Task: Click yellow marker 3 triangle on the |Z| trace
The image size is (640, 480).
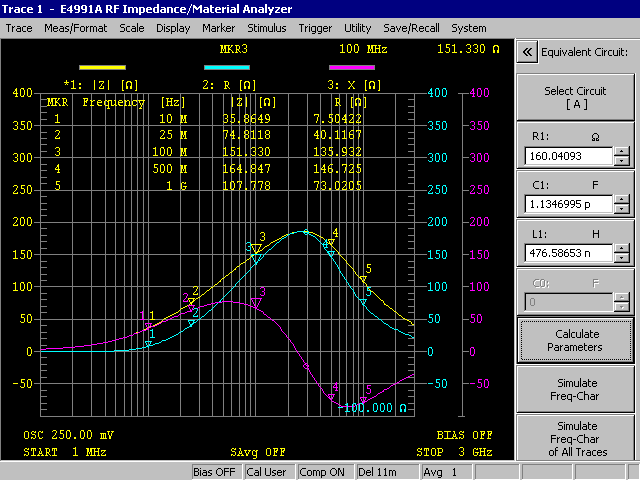Action: click(x=256, y=249)
